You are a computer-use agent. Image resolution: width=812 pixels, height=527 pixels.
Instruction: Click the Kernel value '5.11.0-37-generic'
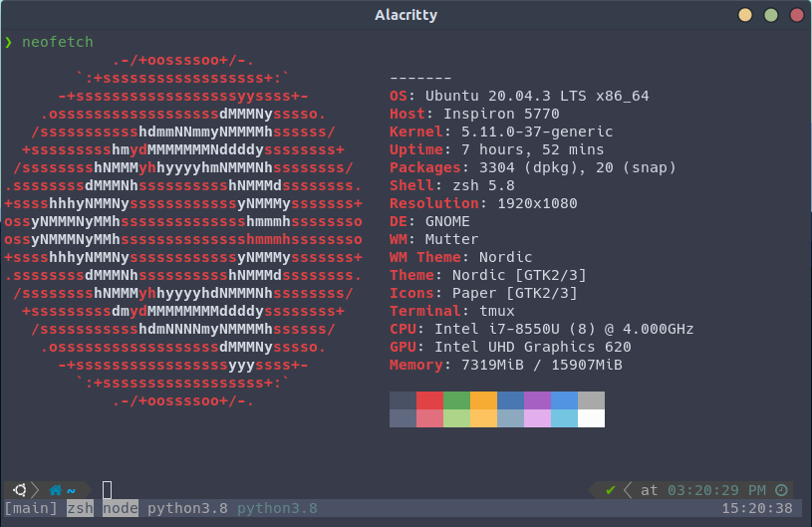pos(537,132)
